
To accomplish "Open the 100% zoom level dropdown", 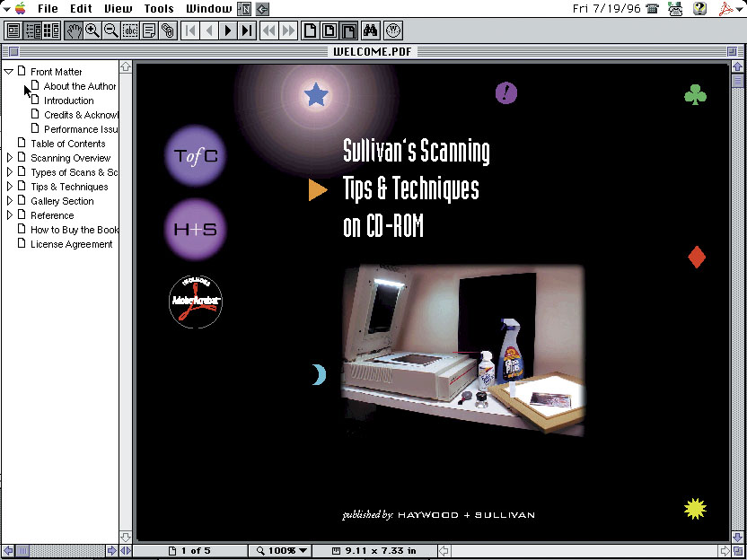I will coord(282,551).
